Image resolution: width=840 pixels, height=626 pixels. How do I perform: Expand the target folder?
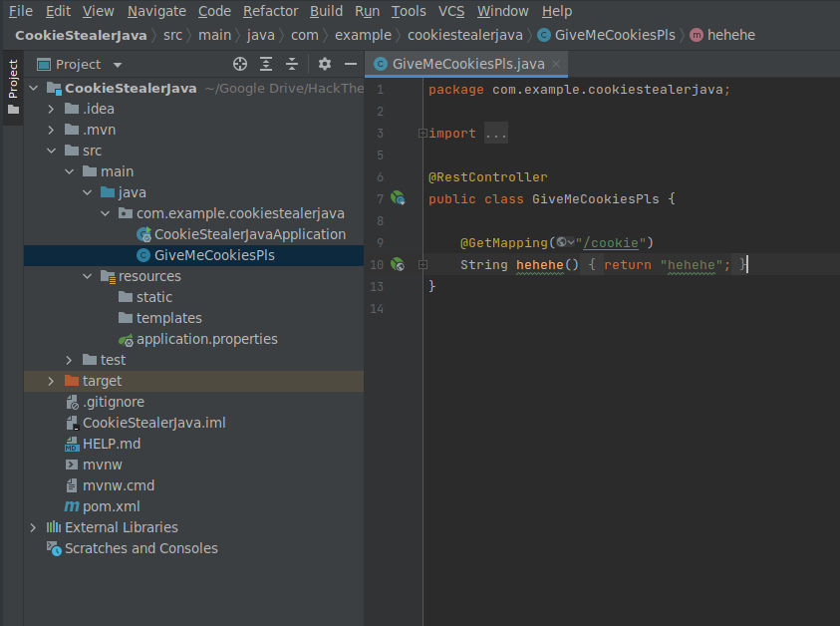click(52, 381)
